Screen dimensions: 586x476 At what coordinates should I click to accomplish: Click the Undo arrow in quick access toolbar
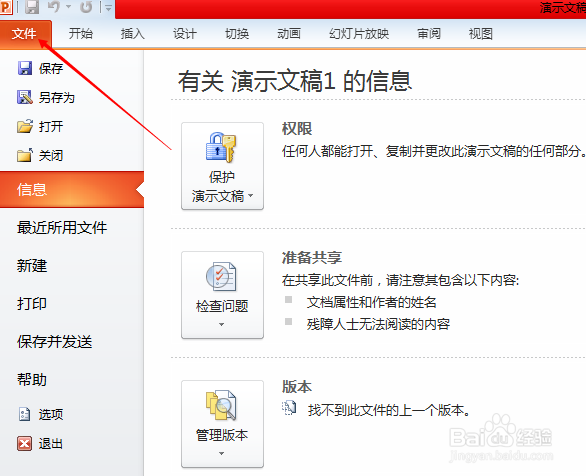tap(54, 7)
